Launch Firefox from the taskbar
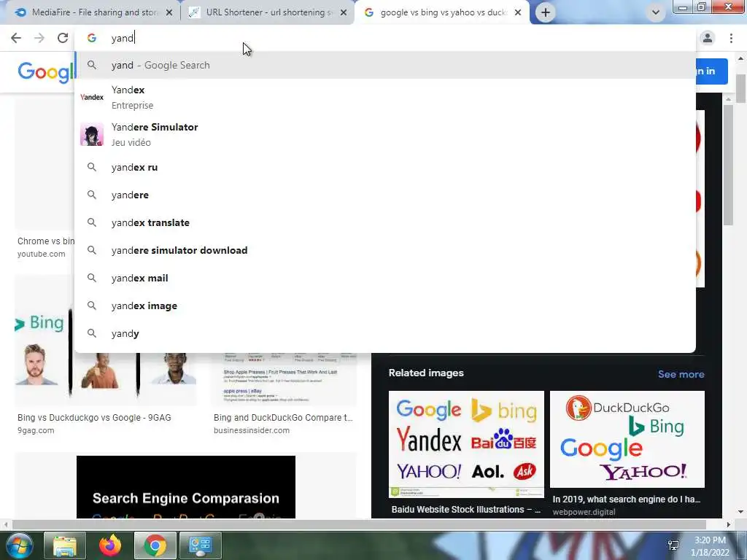The width and height of the screenshot is (747, 560). [110, 545]
